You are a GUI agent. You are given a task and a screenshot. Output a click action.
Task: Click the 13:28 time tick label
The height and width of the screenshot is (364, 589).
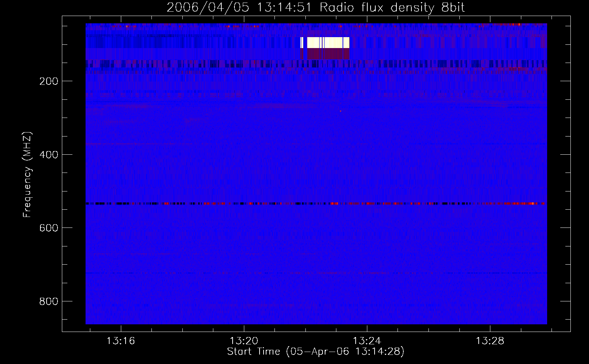[490, 341]
